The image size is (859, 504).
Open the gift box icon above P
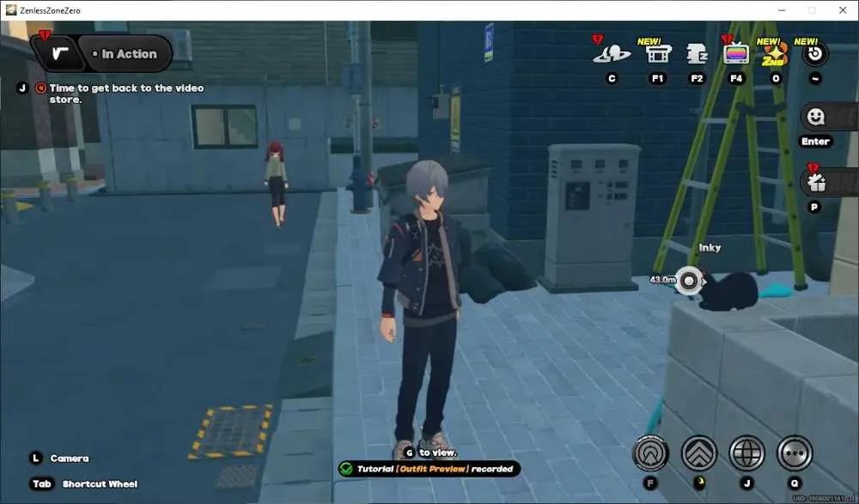(816, 183)
